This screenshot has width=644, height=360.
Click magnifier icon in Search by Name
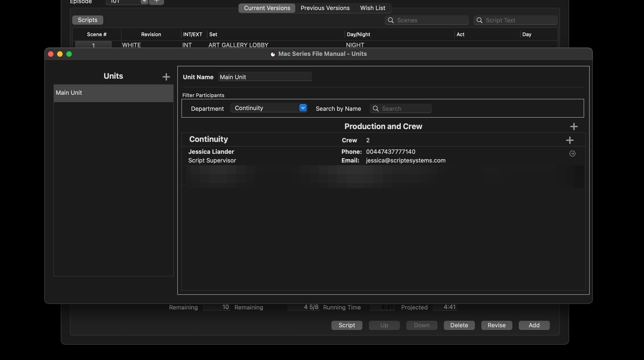click(375, 109)
